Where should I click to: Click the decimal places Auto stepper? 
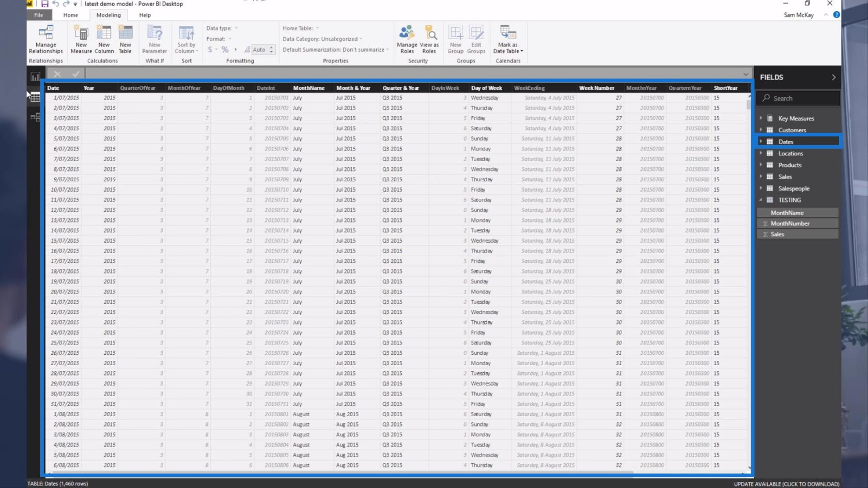(x=272, y=50)
